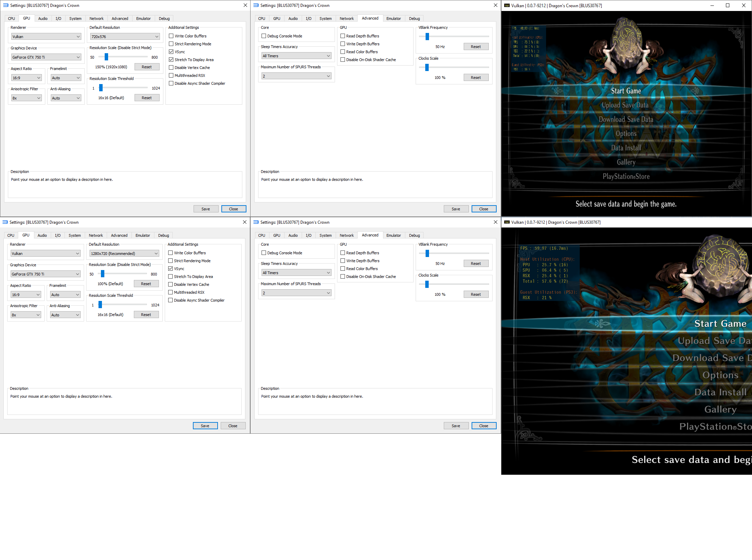Click Save in the settings window showing 720x576
This screenshot has height=560, width=752.
coord(206,209)
